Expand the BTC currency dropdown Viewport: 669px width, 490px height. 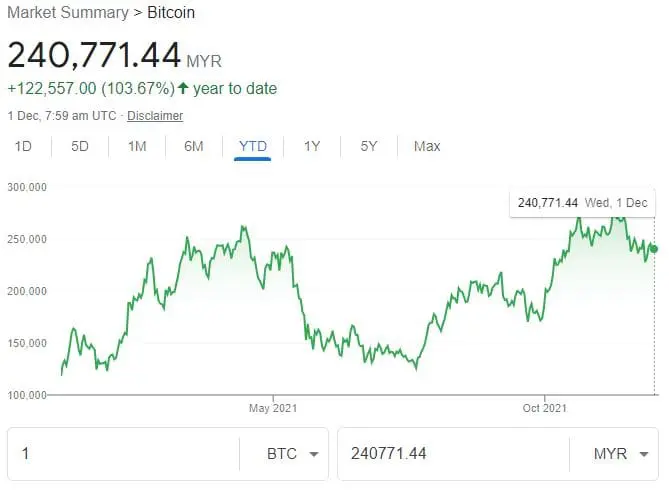pyautogui.click(x=295, y=454)
